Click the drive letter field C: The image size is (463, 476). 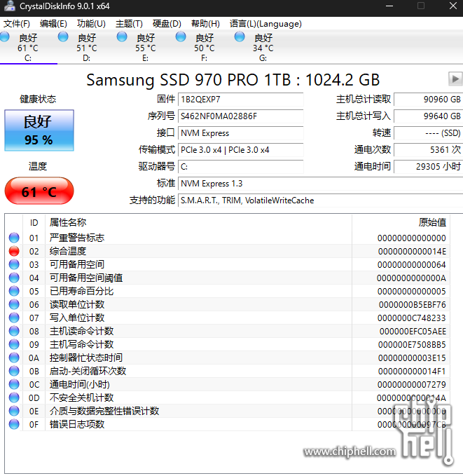(240, 167)
